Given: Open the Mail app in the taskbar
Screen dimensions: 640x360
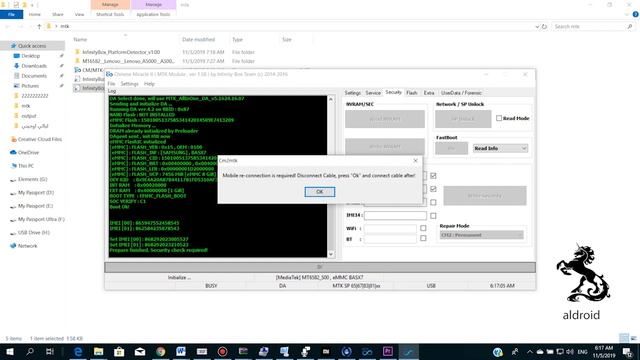Looking at the screenshot, I should click(140, 351).
